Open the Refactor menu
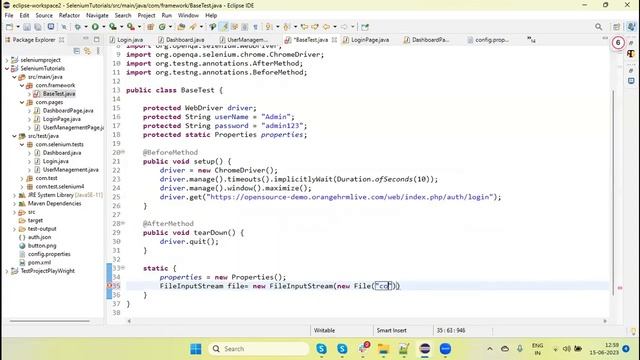 (x=69, y=16)
